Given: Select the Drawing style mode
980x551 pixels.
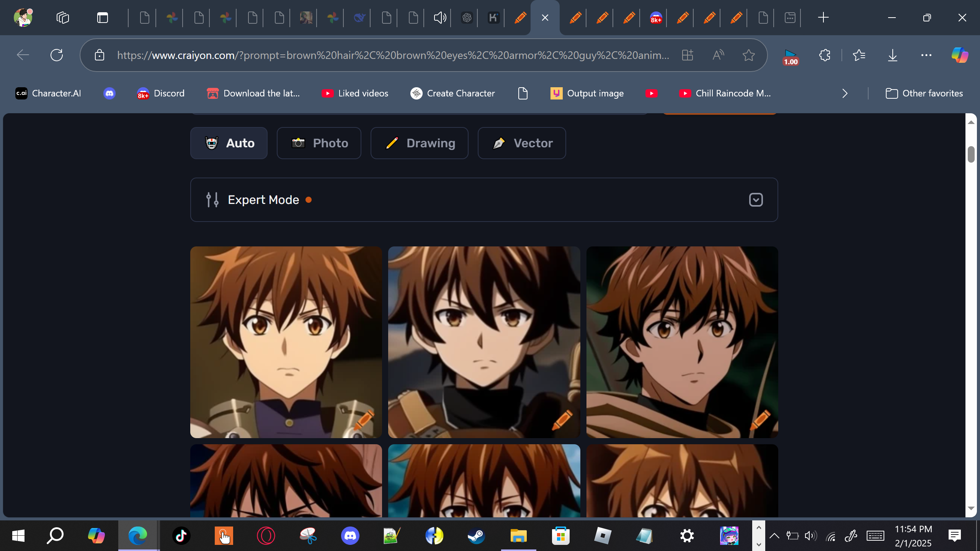Looking at the screenshot, I should [x=419, y=143].
